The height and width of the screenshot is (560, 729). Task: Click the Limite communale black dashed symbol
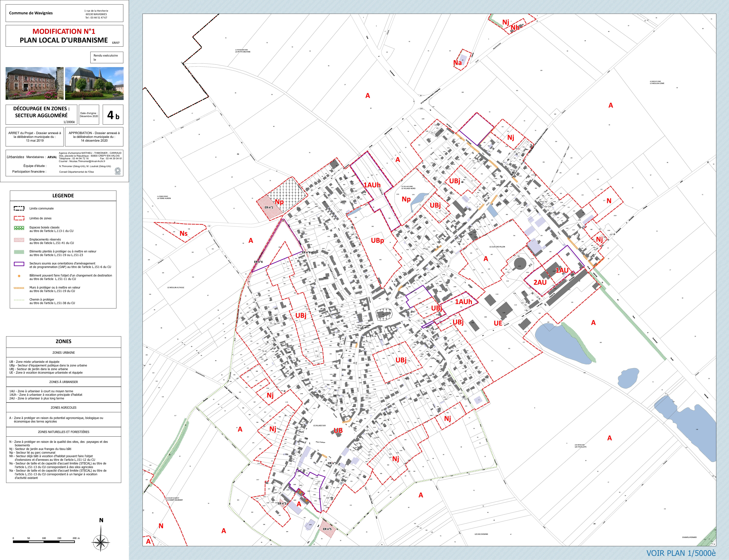point(19,208)
